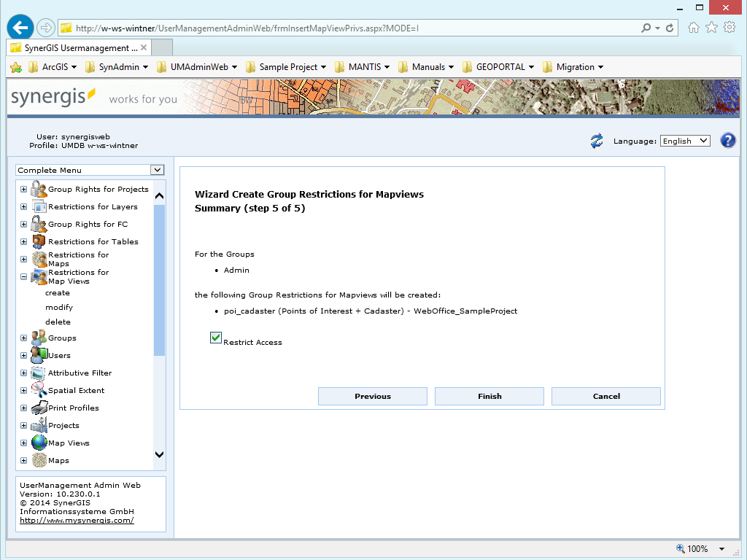
Task: Open Attributive Filter via its sidebar icon
Action: (37, 373)
